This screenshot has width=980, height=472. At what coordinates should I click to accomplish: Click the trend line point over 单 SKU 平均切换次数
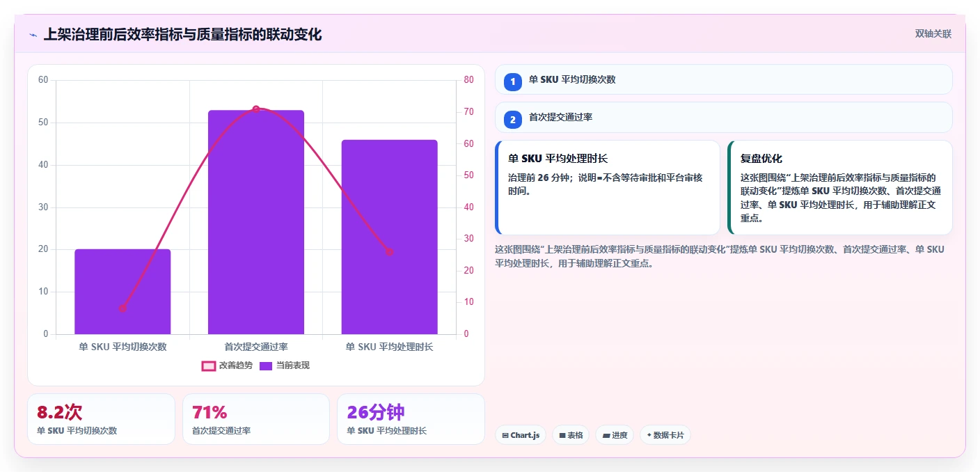pyautogui.click(x=122, y=308)
